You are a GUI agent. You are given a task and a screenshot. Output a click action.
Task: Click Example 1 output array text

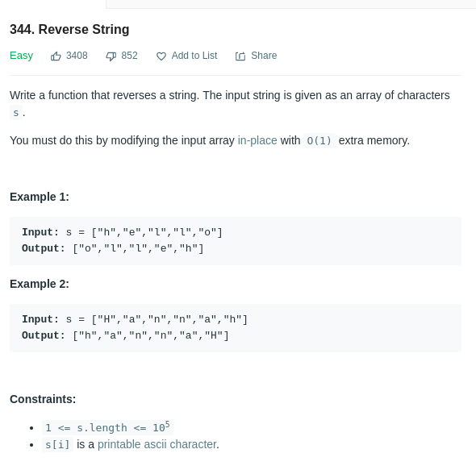[x=138, y=248]
